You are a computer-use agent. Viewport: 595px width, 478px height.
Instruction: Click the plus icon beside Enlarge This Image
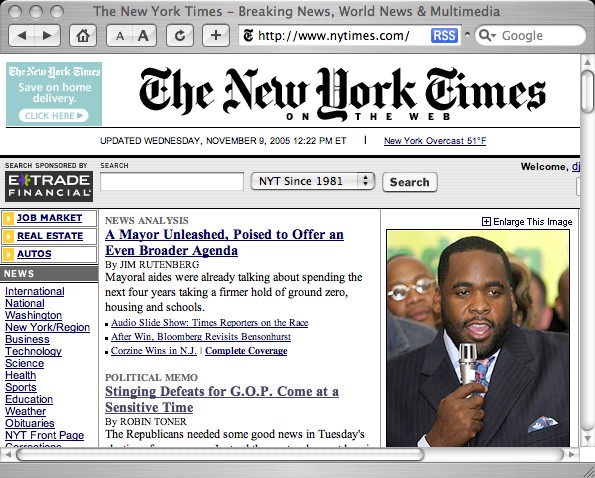click(486, 222)
